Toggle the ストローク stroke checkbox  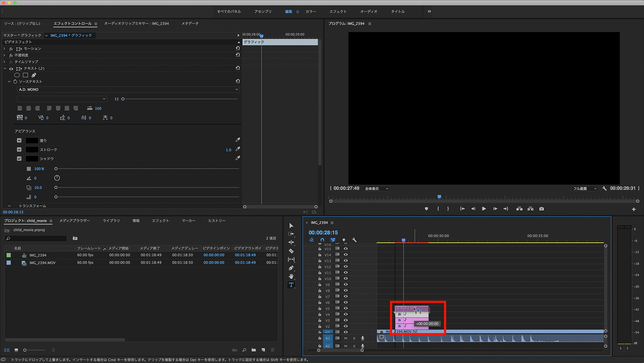click(19, 149)
